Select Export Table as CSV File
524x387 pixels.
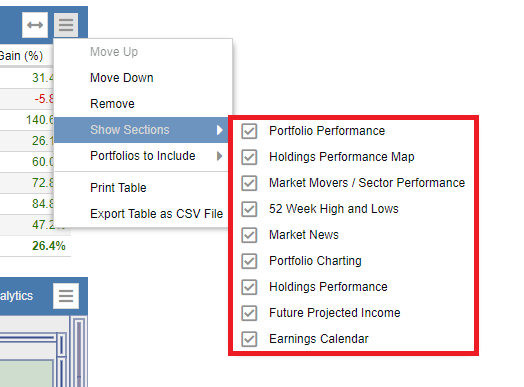156,214
